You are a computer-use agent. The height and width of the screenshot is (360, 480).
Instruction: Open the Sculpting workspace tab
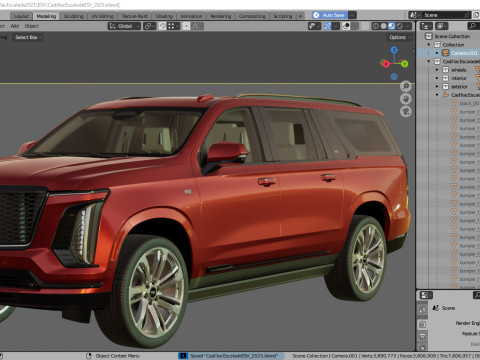tap(73, 16)
